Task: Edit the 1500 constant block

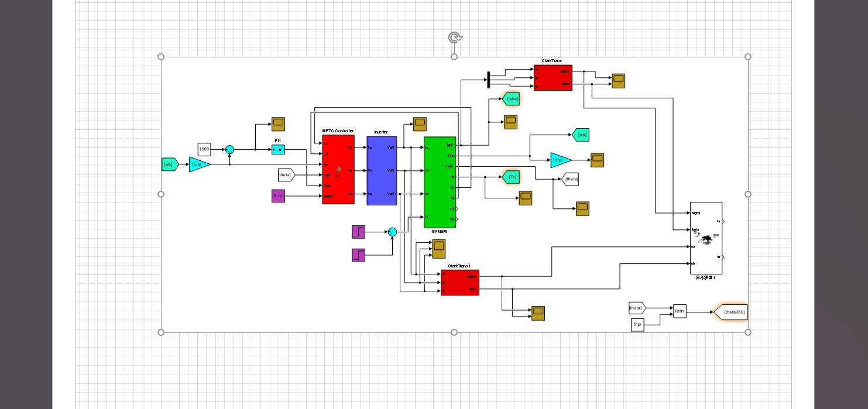Action: pyautogui.click(x=204, y=150)
